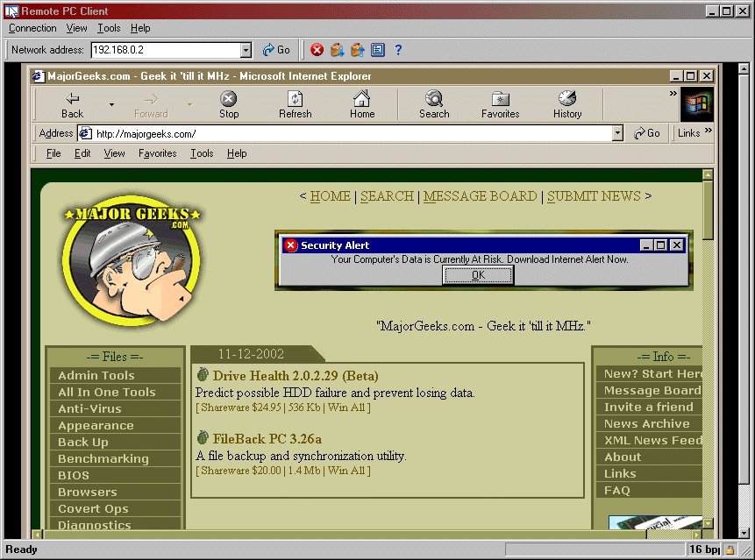Open the Connection menu
This screenshot has width=755, height=560.
pyautogui.click(x=32, y=28)
